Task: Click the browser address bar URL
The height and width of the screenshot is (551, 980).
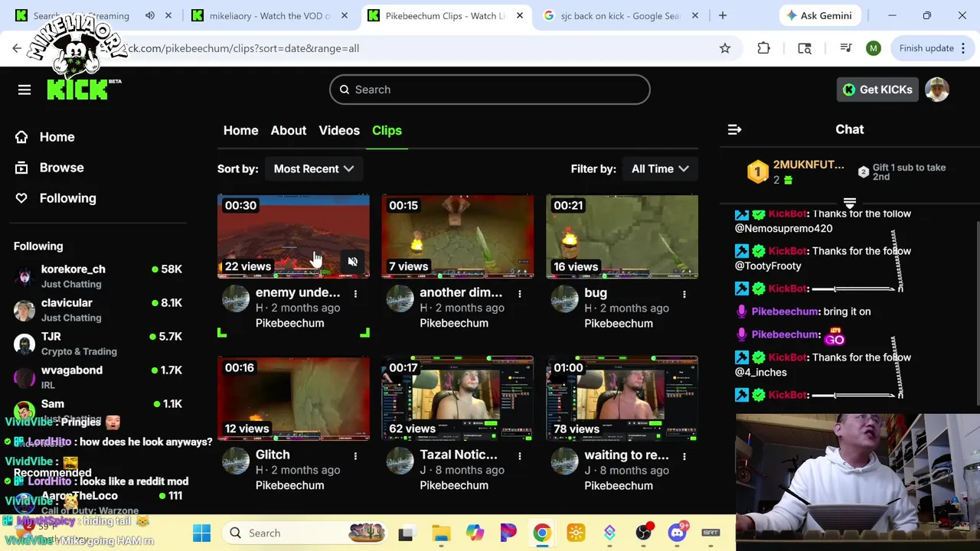Action: (x=241, y=48)
